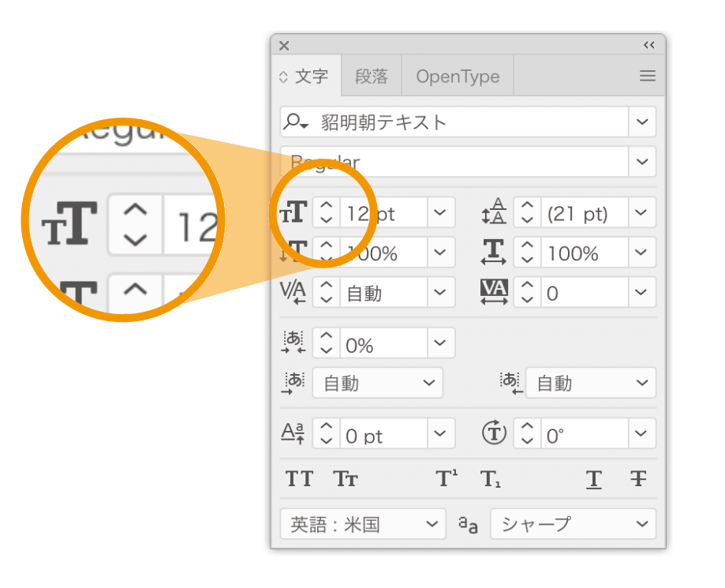The height and width of the screenshot is (588, 725).
Task: Toggle Strikethrough formatting
Action: (x=638, y=478)
